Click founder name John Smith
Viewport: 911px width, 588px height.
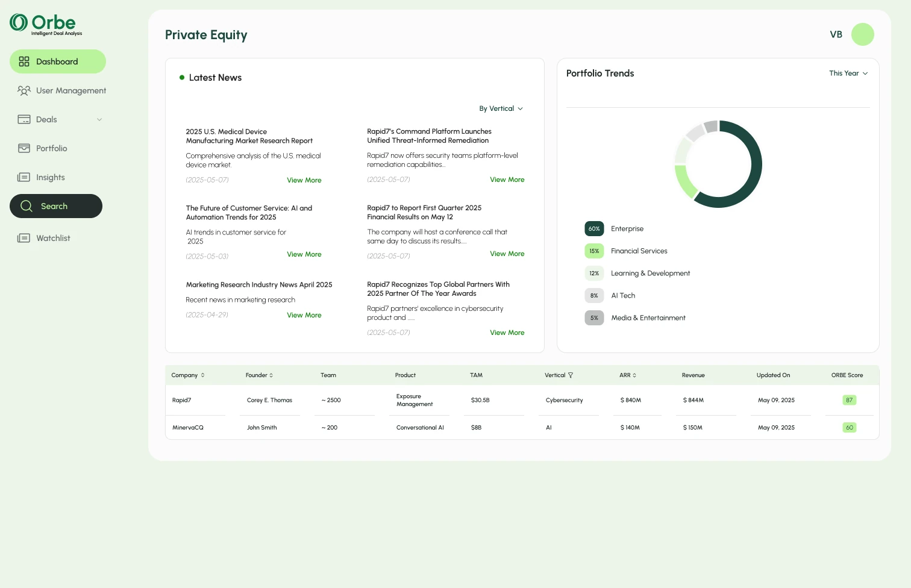pyautogui.click(x=262, y=428)
